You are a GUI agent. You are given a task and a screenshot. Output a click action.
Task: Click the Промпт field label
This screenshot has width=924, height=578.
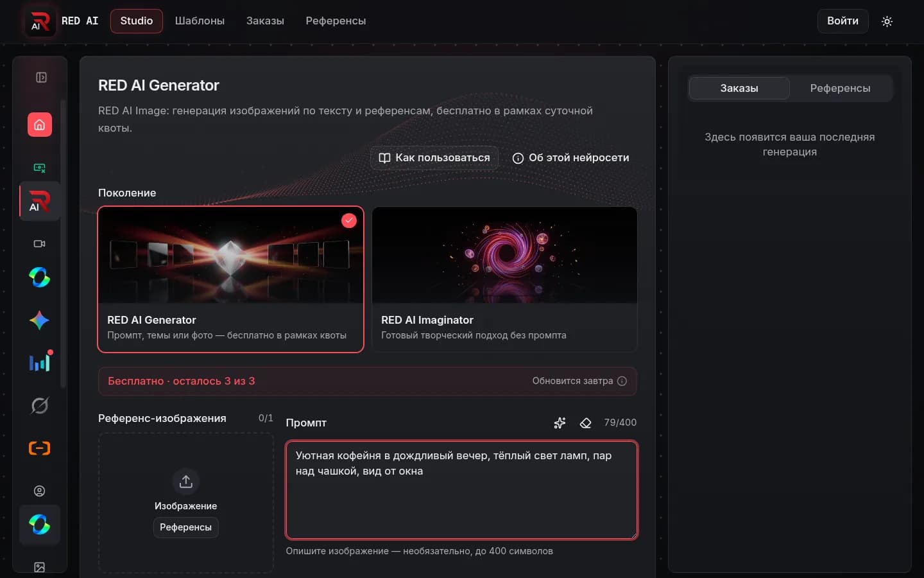tap(306, 423)
